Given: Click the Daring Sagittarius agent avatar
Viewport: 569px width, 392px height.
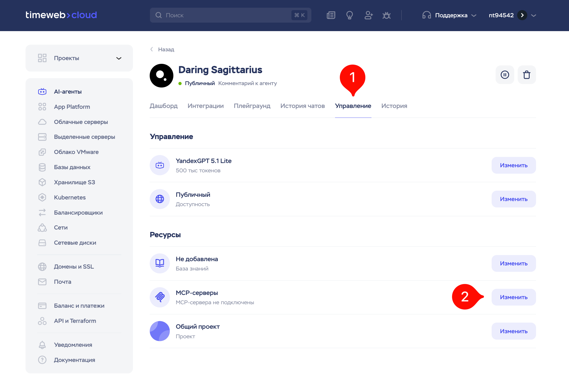Looking at the screenshot, I should 161,76.
